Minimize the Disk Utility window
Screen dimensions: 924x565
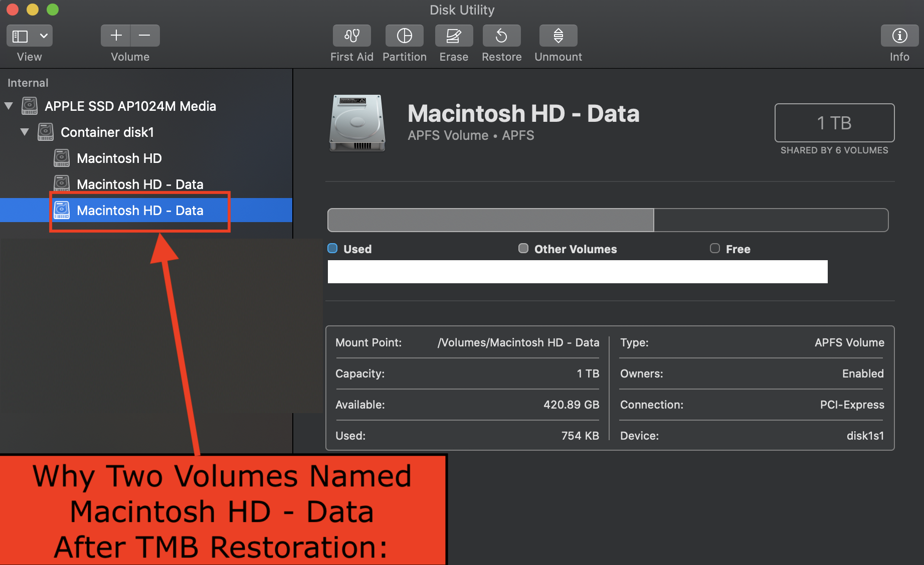(33, 9)
